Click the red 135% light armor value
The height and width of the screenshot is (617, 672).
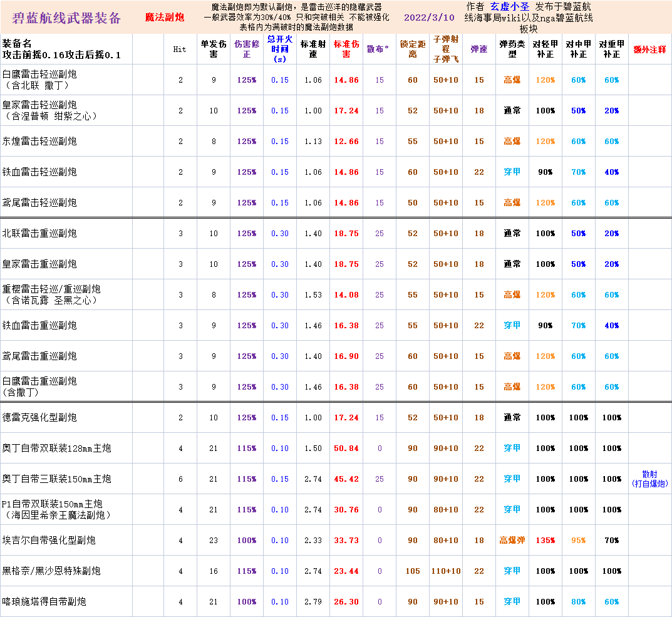(545, 540)
